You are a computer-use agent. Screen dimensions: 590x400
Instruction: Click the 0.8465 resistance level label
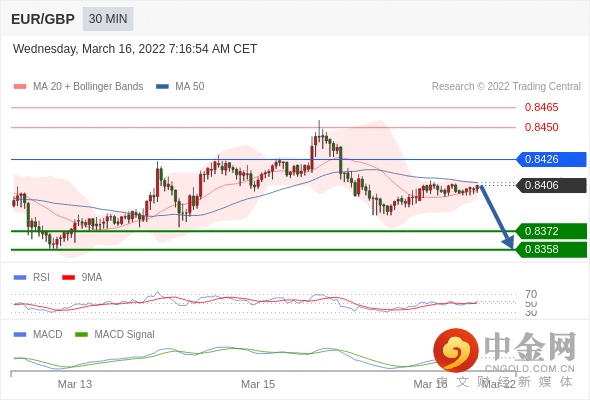(x=541, y=107)
